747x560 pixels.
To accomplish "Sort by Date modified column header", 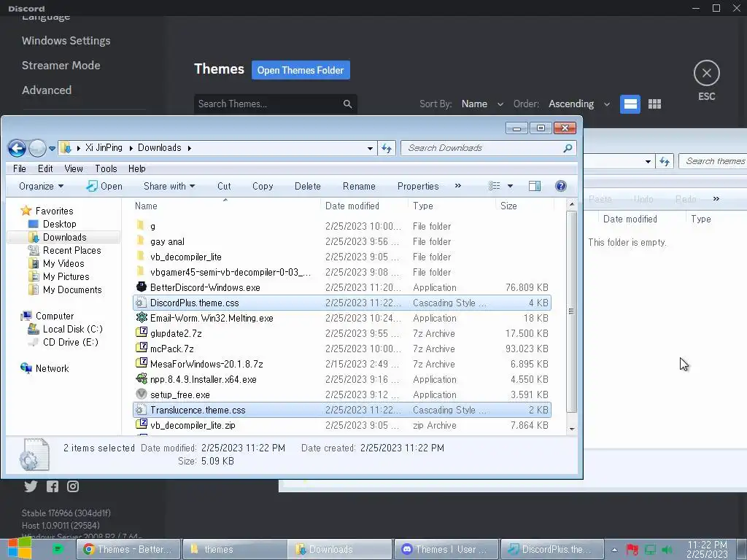I will 364,206.
